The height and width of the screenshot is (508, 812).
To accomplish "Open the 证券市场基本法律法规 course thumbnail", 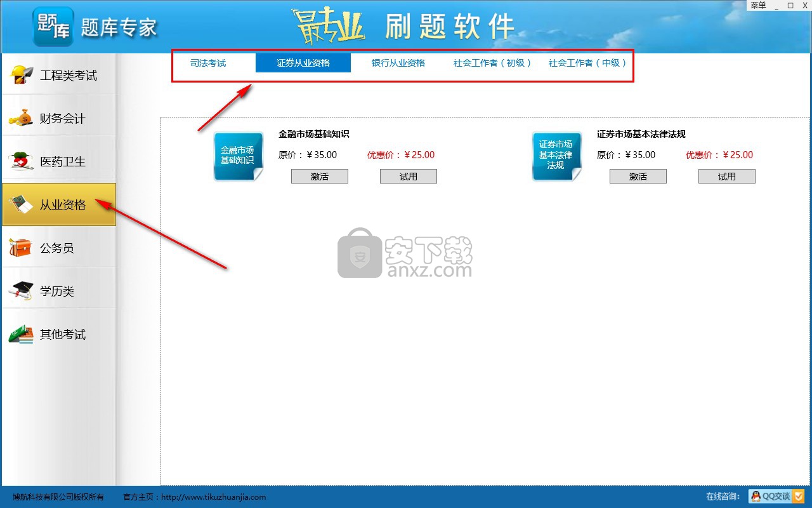I will pyautogui.click(x=556, y=156).
